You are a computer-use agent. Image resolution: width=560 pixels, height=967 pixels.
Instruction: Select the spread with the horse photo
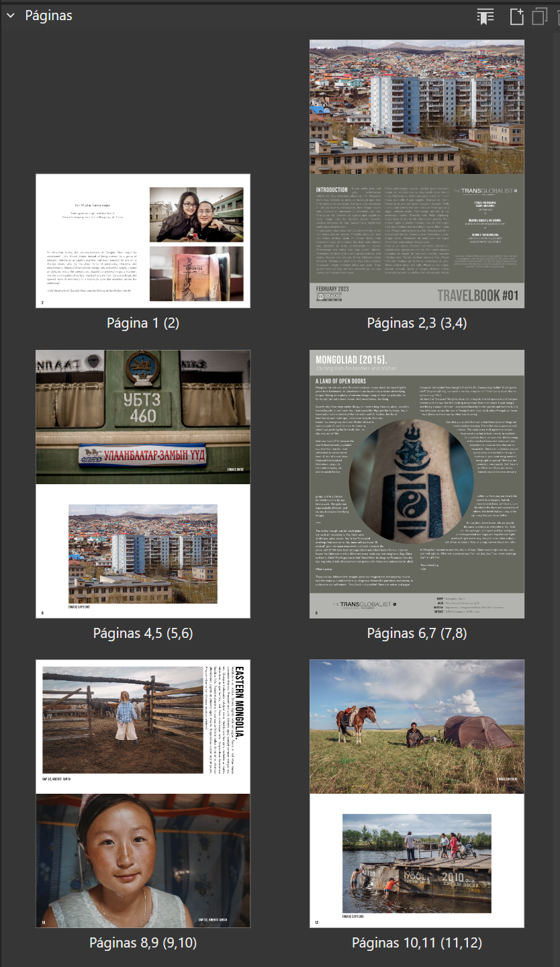tap(417, 792)
